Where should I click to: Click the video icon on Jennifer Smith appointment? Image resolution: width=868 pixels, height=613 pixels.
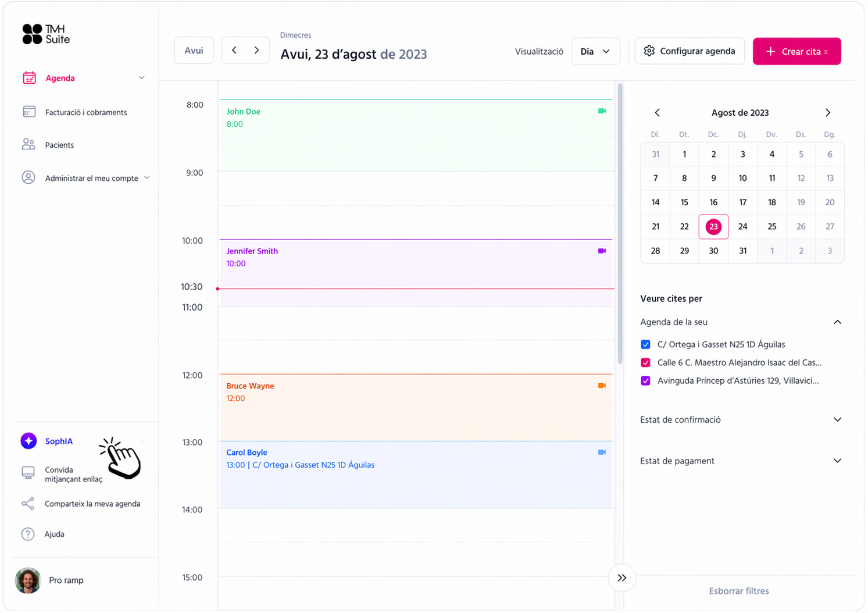602,251
